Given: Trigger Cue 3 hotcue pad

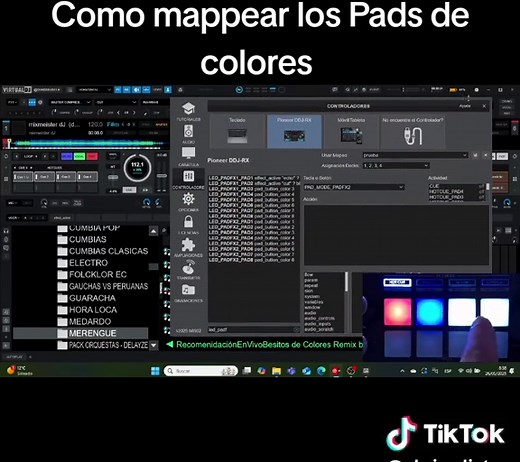Looking at the screenshot, I should tap(66, 177).
